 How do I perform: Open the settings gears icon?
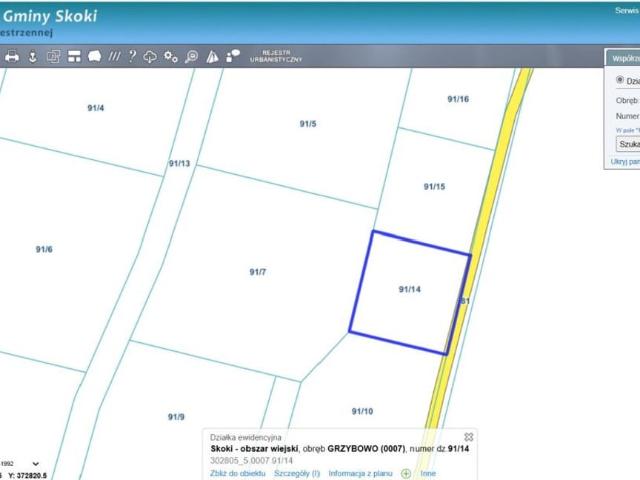(171, 57)
